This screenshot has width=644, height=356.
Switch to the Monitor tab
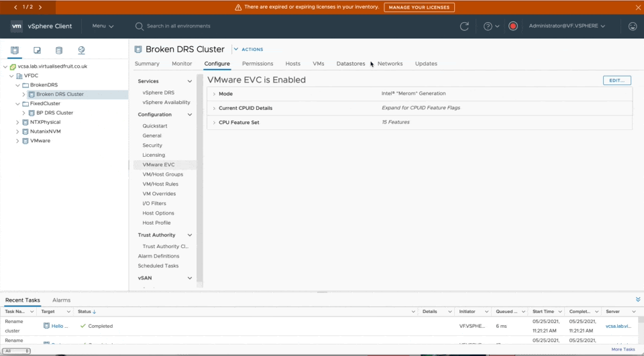coord(182,64)
